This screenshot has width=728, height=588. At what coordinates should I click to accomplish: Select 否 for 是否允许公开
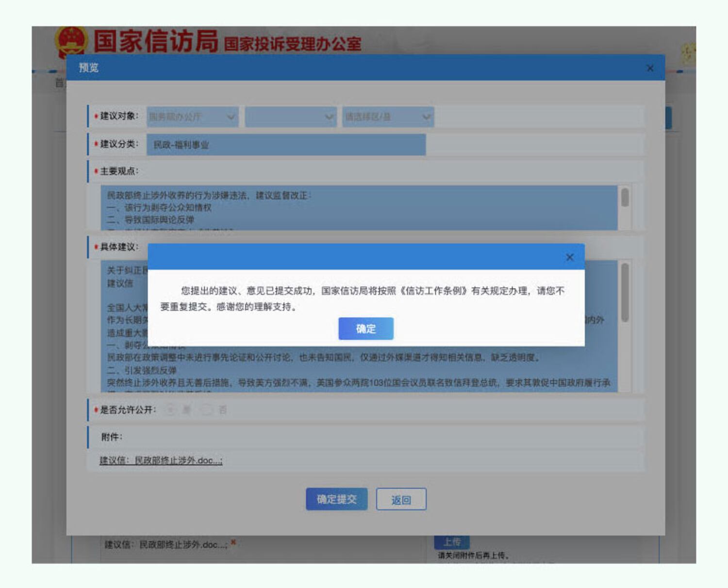coord(207,410)
